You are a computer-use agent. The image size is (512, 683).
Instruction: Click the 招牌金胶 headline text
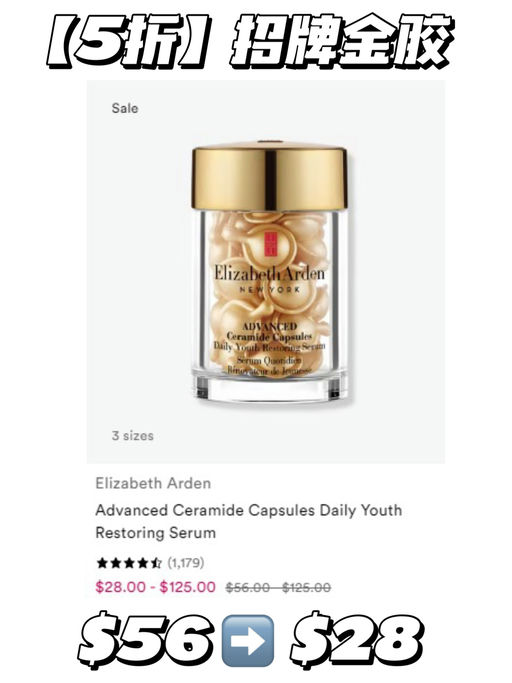click(x=342, y=43)
